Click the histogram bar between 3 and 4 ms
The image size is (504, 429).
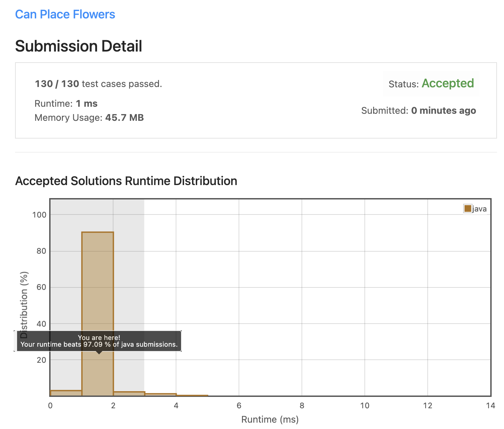161,395
